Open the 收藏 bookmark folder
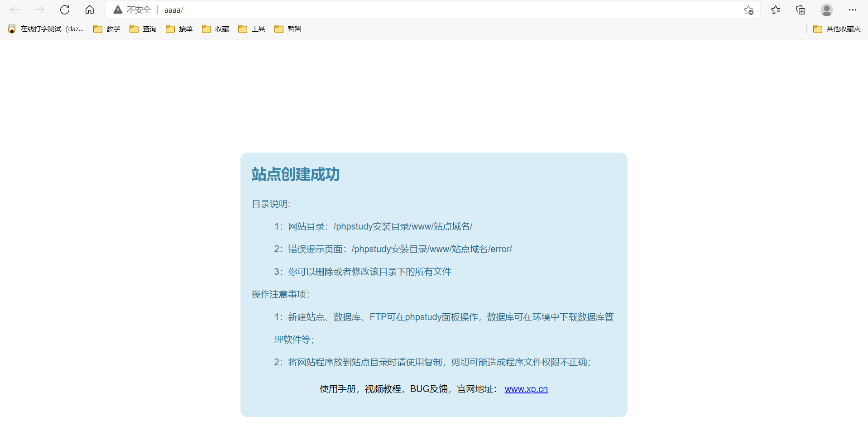This screenshot has width=868, height=445. pyautogui.click(x=216, y=29)
